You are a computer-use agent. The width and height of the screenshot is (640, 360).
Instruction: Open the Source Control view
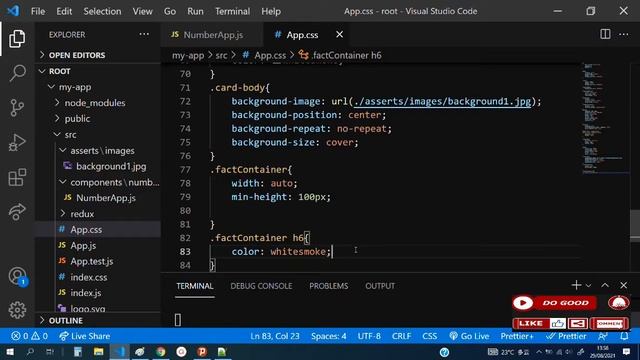pyautogui.click(x=17, y=108)
